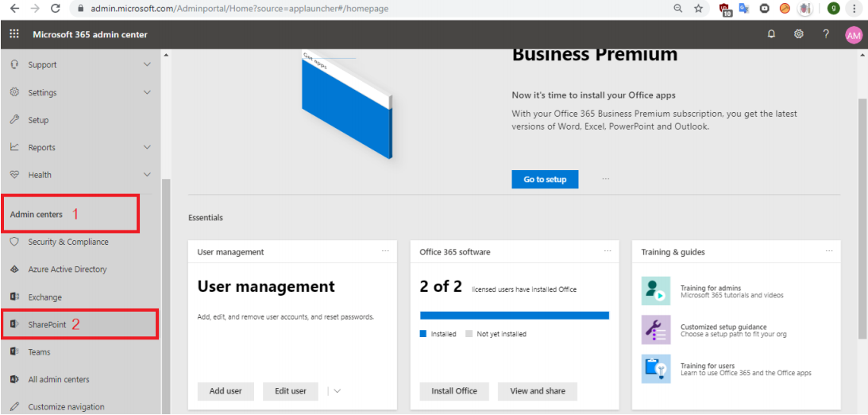The width and height of the screenshot is (868, 415).
Task: Click the Azure Active Directory icon
Action: click(15, 270)
